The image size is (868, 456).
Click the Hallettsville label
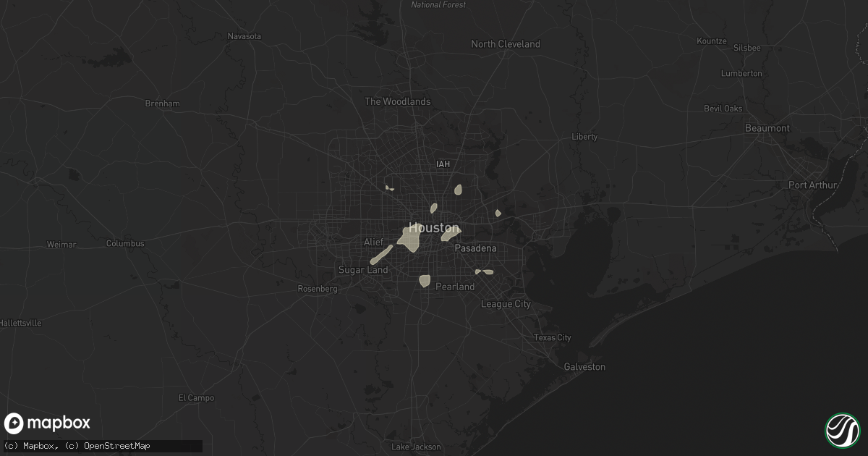[x=21, y=322]
